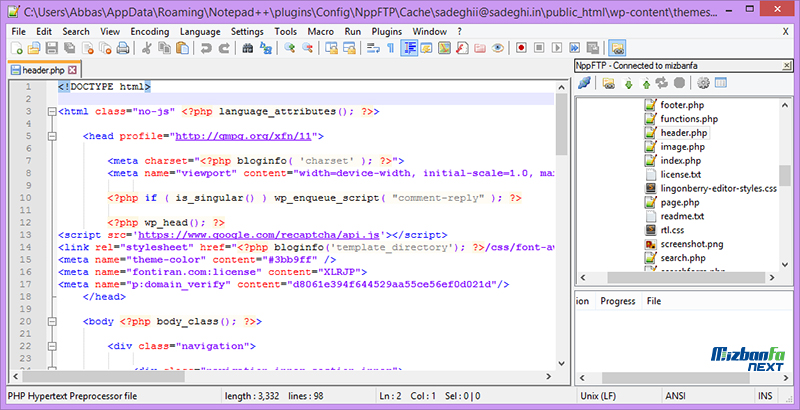800x410 pixels.
Task: Save the file with the floppy disk icon
Action: click(52, 48)
